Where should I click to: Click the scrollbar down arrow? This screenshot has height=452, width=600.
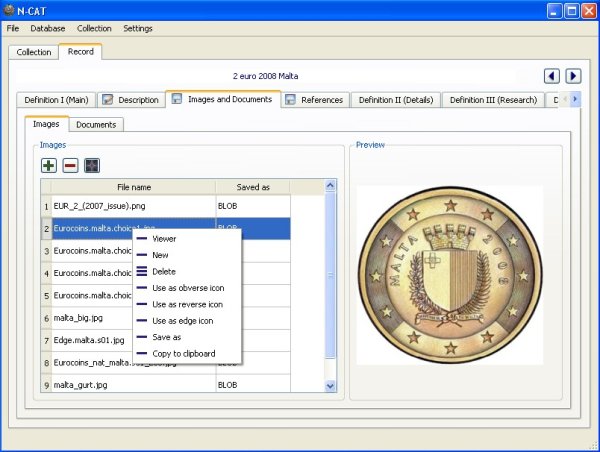330,386
